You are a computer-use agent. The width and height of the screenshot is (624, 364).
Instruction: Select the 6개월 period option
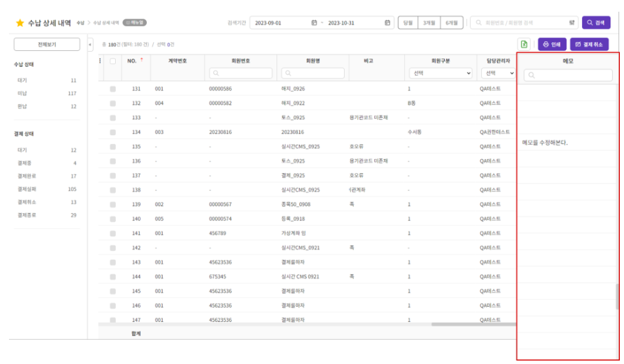coord(452,23)
